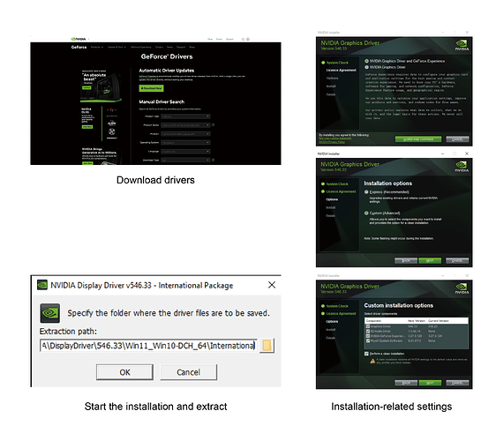This screenshot has width=504, height=441.
Task: Click the warning triangle icon under clean installation
Action: pyautogui.click(x=372, y=361)
